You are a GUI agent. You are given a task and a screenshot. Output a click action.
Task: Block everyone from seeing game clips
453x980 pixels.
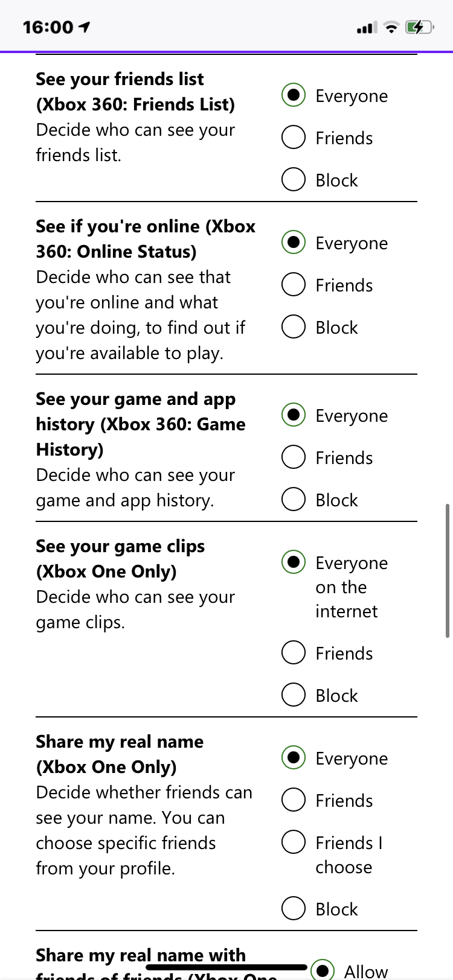click(x=294, y=695)
